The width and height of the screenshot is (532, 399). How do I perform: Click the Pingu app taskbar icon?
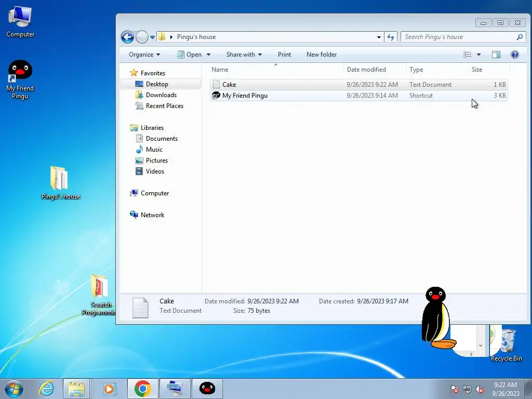coord(207,389)
